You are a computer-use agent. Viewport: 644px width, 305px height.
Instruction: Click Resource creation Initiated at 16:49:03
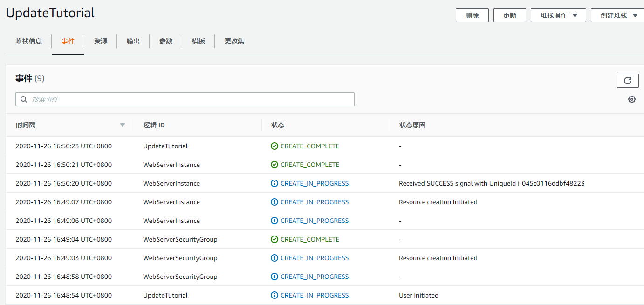pos(438,258)
